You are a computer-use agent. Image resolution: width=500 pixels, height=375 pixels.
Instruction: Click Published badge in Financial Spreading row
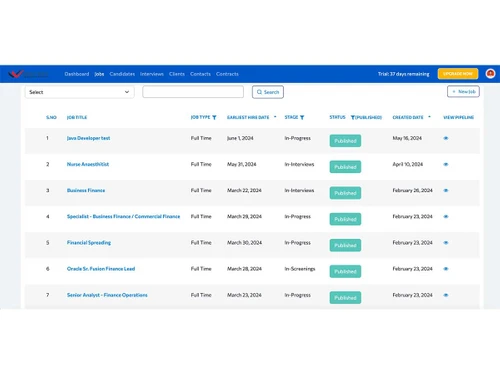tap(345, 245)
